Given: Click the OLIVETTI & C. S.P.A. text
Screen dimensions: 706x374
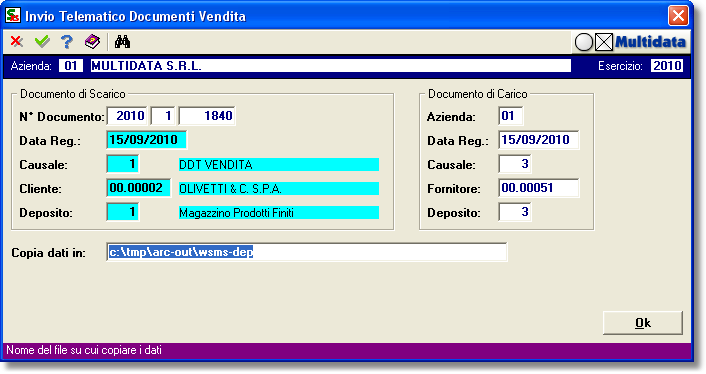Looking at the screenshot, I should point(231,189).
